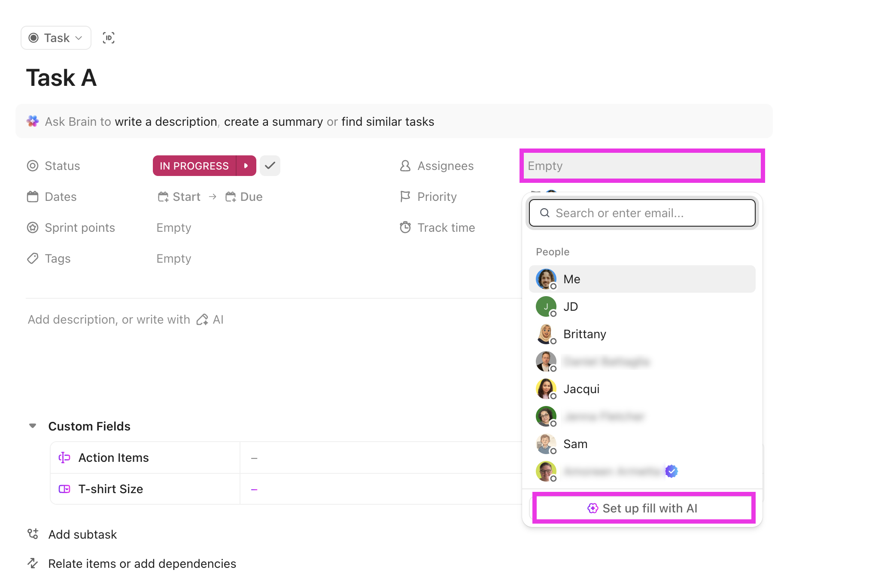Viewport: 869px width, 588px height.
Task: Click the task ID copy icon
Action: (109, 38)
